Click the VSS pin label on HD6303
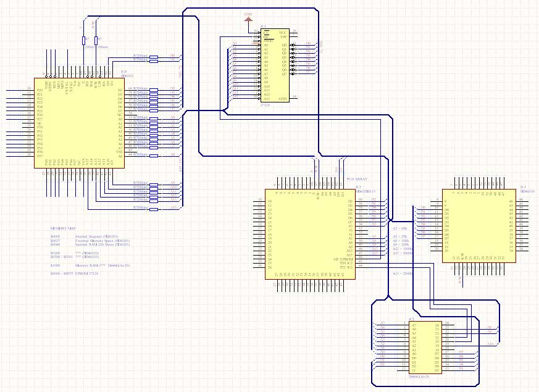 pyautogui.click(x=120, y=151)
